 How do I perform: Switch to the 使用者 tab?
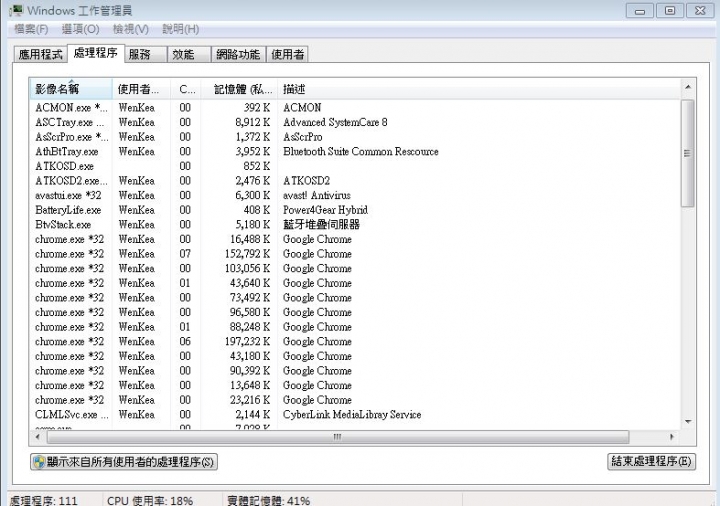[287, 54]
